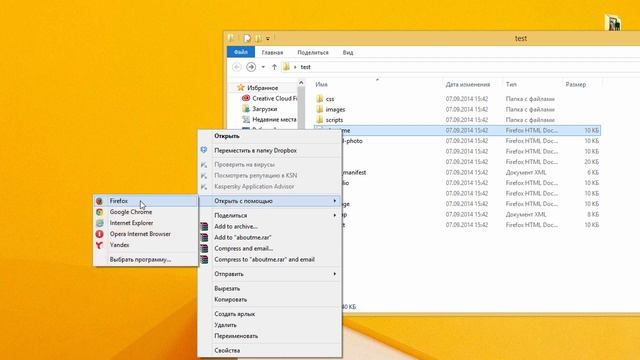Click Проверить на вирусы entry
Viewport: 640px width, 360px height.
point(270,164)
